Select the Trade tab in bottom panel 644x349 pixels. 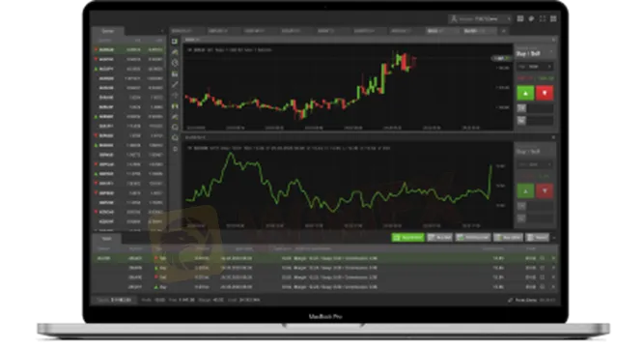pyautogui.click(x=106, y=239)
